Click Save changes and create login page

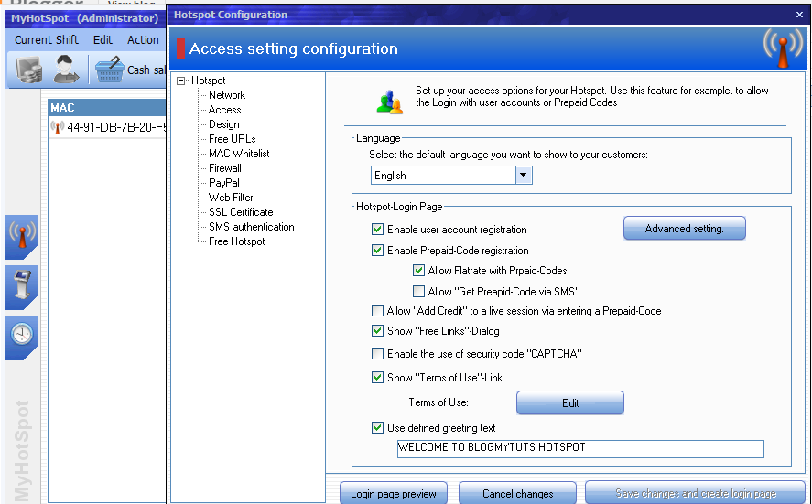click(696, 493)
